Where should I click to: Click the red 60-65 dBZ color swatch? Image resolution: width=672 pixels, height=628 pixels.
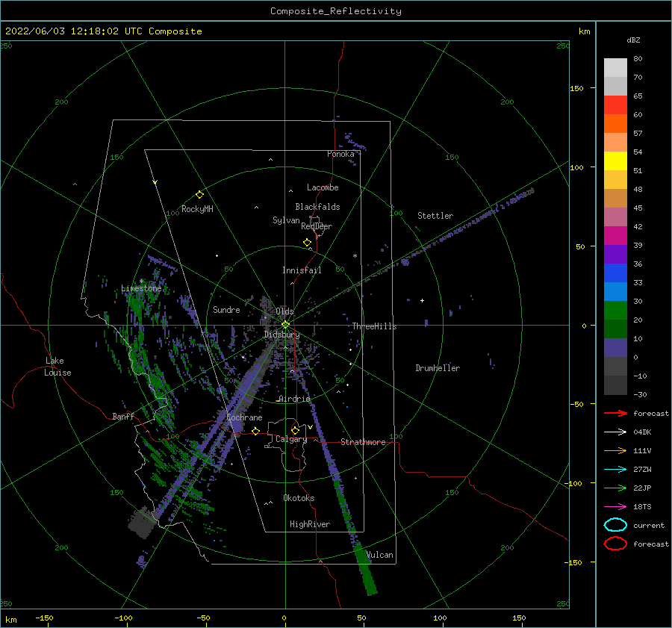615,105
